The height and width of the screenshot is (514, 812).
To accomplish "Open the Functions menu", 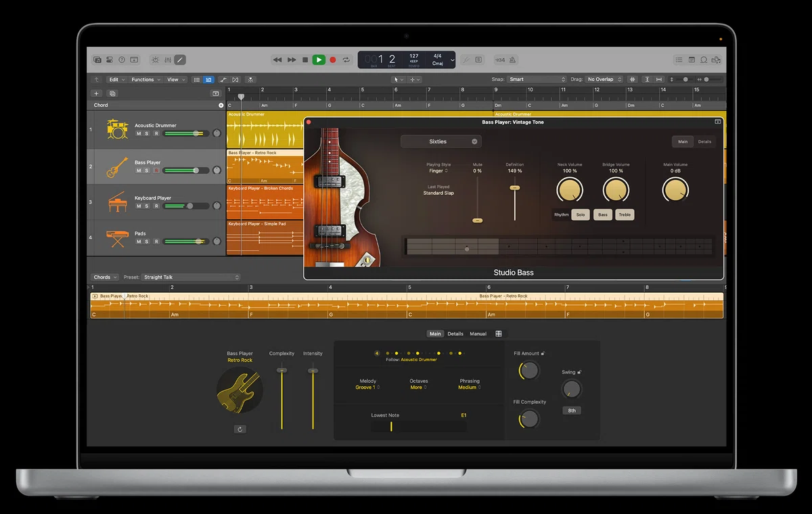I will pos(145,79).
